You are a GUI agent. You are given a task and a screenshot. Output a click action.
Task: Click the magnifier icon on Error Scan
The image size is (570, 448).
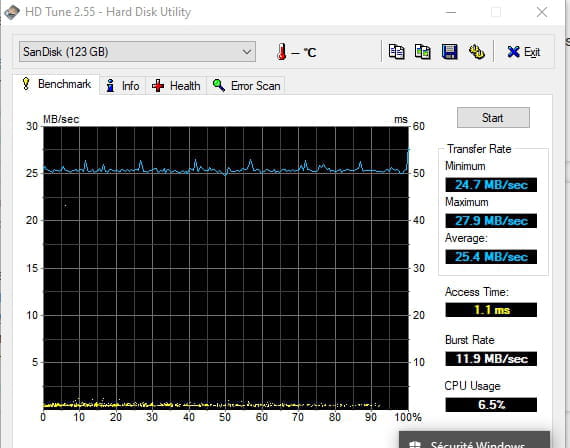(218, 85)
